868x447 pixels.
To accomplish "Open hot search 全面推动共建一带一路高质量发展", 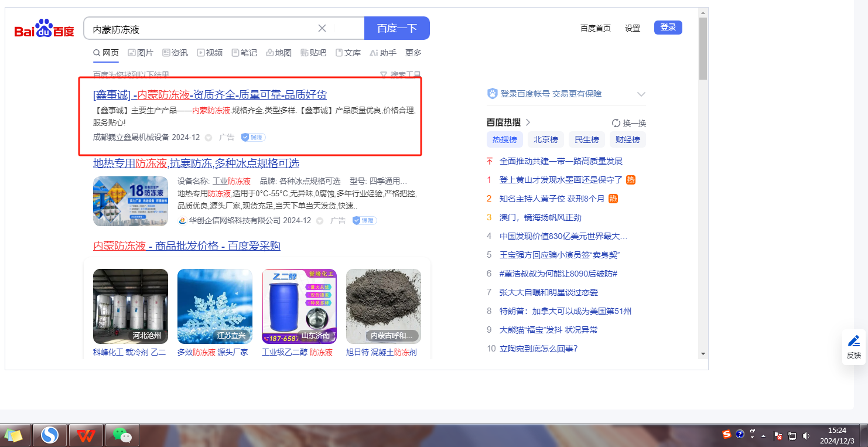I will 561,161.
